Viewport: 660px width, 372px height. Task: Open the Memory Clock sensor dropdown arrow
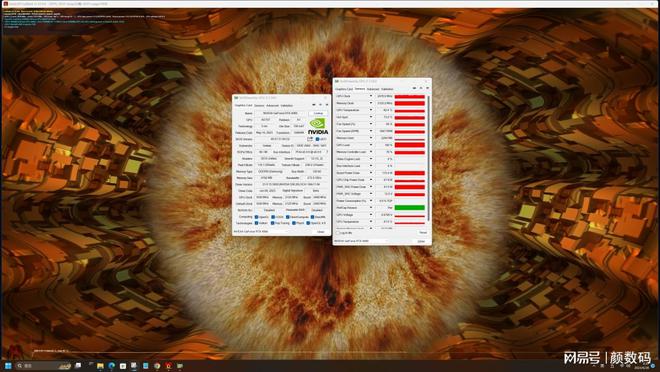pyautogui.click(x=371, y=103)
